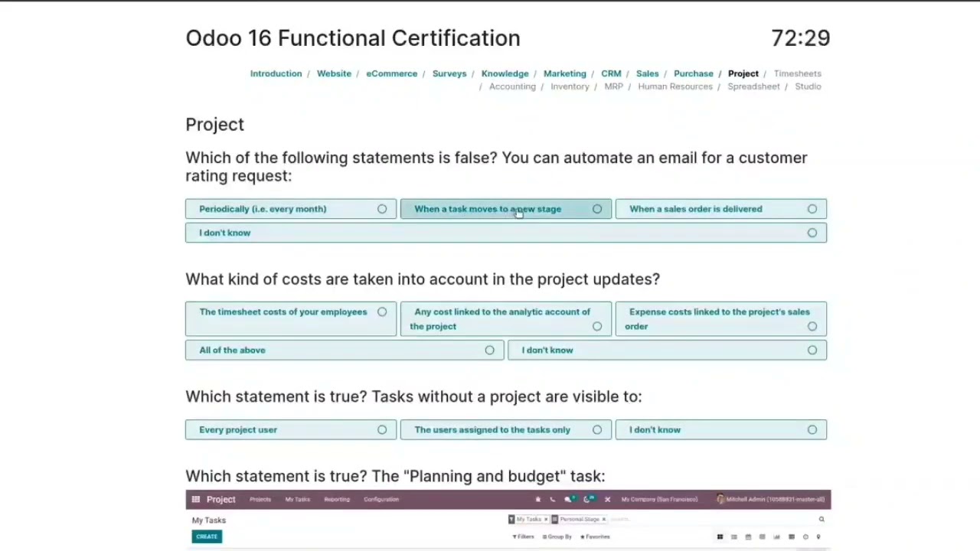Screen dimensions: 980x551
Task: Pick 'I don't know' for project costs question
Action: pos(667,350)
